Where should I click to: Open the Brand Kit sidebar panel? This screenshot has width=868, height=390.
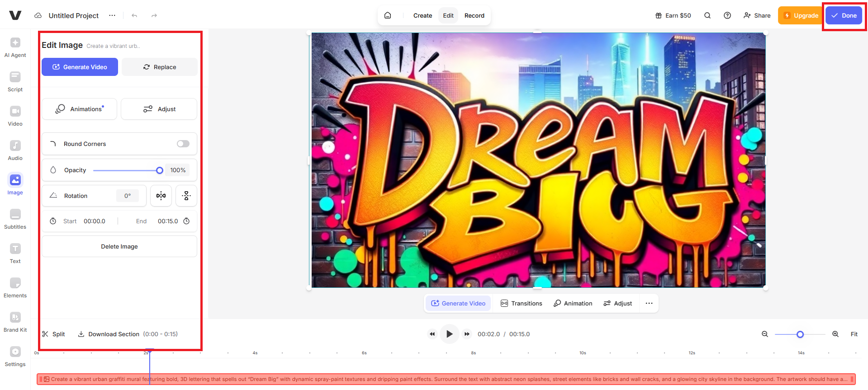pyautogui.click(x=15, y=322)
